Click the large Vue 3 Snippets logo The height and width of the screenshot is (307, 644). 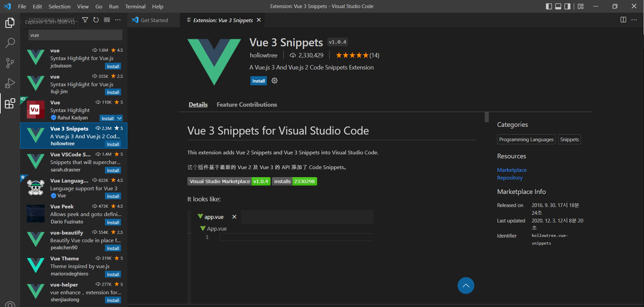tap(214, 62)
